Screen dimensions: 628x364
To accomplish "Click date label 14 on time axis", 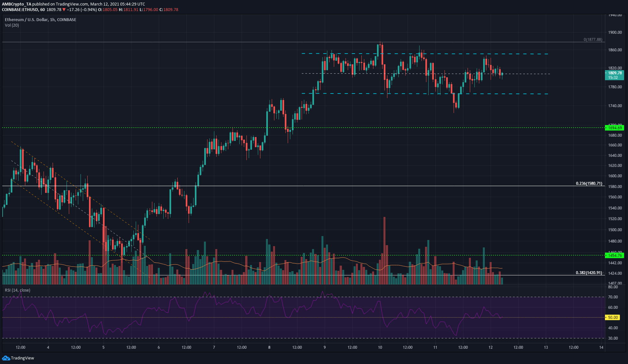I will pos(601,347).
